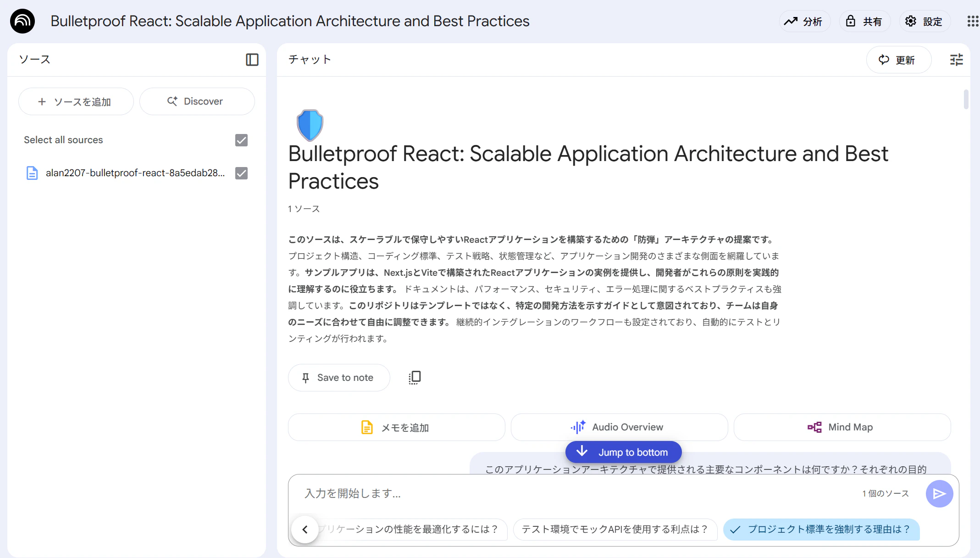Open the alan2207-bulletproof-react source document icon
980x558 pixels.
32,173
